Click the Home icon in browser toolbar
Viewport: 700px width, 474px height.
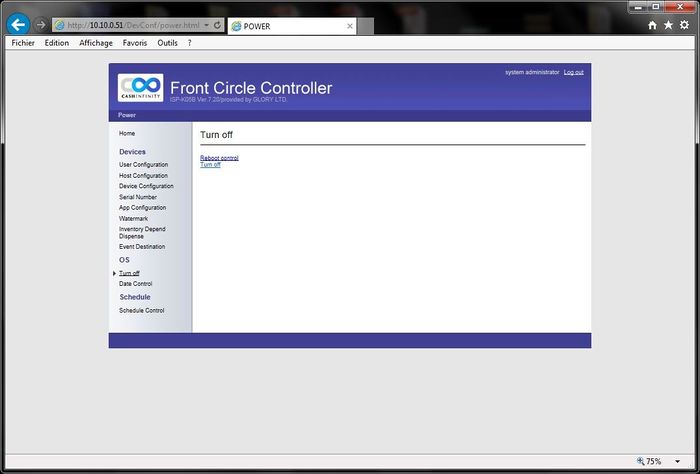click(x=652, y=25)
